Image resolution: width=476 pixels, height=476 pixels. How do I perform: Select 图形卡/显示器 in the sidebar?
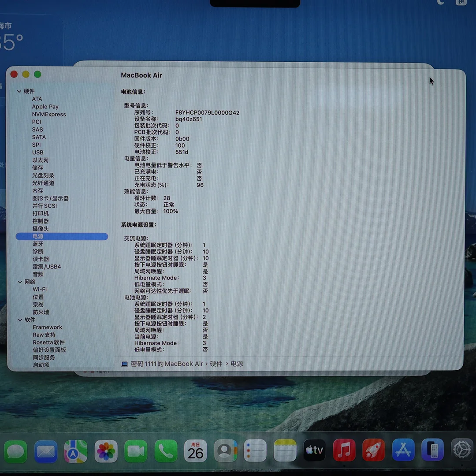[x=50, y=198]
